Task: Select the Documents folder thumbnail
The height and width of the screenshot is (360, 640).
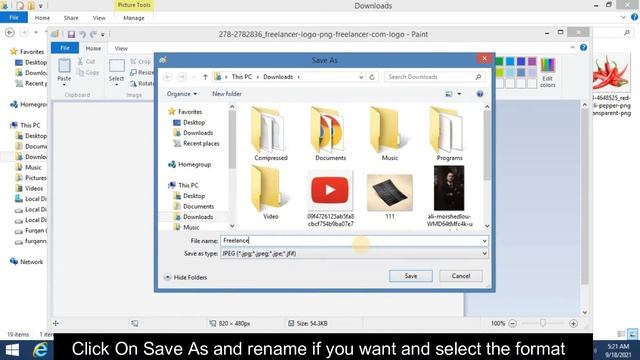Action: 330,134
